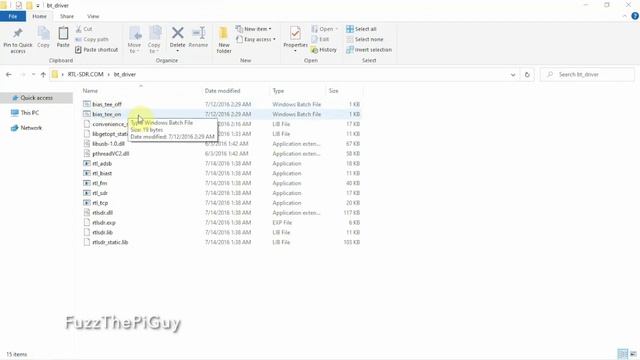Viewport: 640px width, 360px height.
Task: Open the File menu tab
Action: (13, 16)
